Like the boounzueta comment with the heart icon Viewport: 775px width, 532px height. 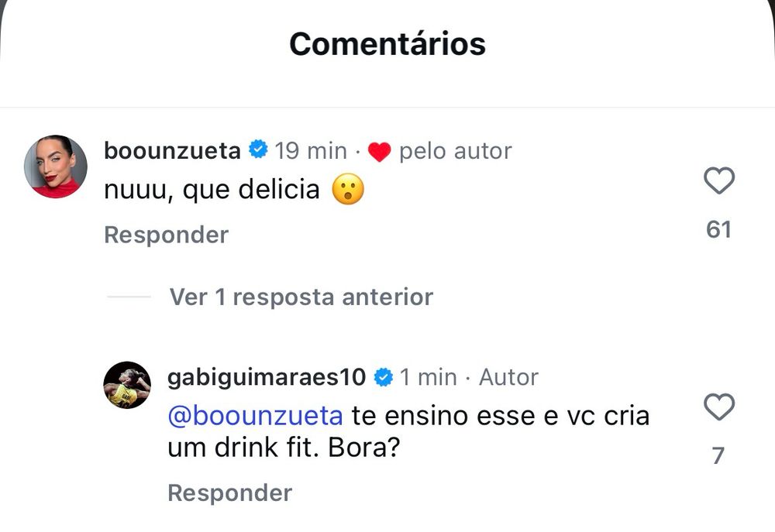coord(719,180)
